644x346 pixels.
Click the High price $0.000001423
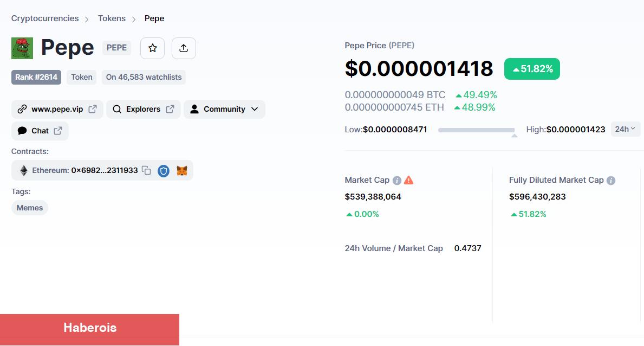pos(575,129)
